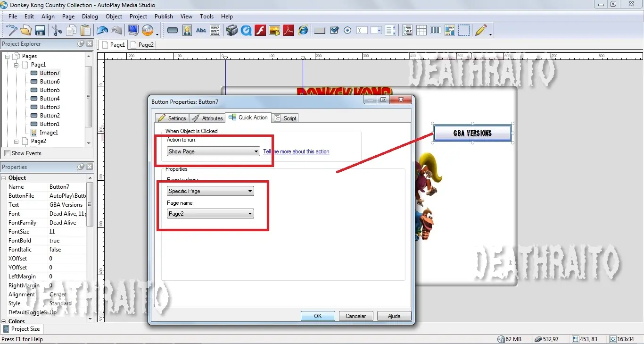Select the Project Size tab

pos(22,329)
